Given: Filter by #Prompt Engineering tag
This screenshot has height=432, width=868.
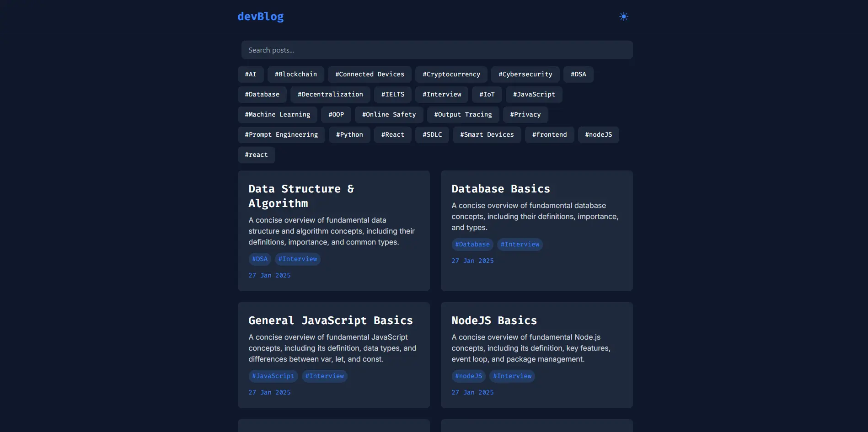Looking at the screenshot, I should tap(281, 135).
